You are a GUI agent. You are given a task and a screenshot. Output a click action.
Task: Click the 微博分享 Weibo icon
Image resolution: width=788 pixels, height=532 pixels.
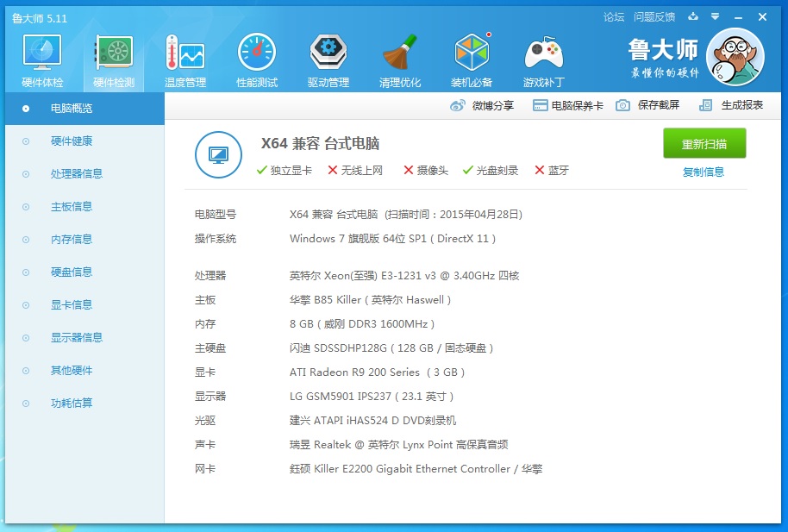(457, 105)
